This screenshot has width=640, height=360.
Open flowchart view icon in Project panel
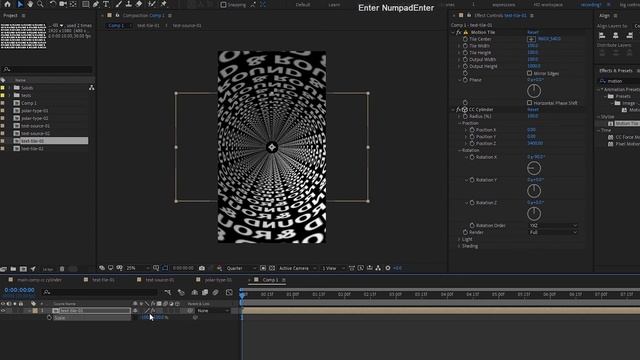click(x=91, y=88)
